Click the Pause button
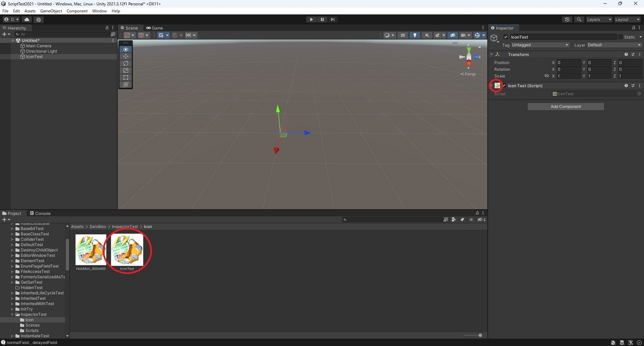The height and width of the screenshot is (346, 644). click(x=322, y=19)
